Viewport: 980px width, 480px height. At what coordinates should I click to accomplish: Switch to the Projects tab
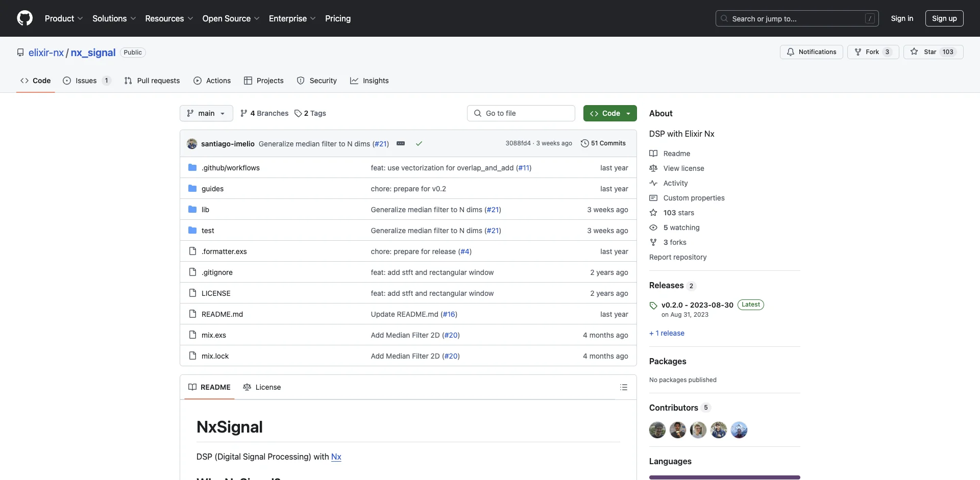263,81
